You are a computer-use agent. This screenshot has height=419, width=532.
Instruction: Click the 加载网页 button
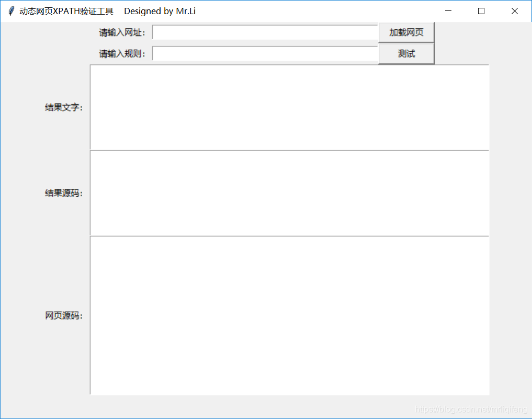coord(406,32)
